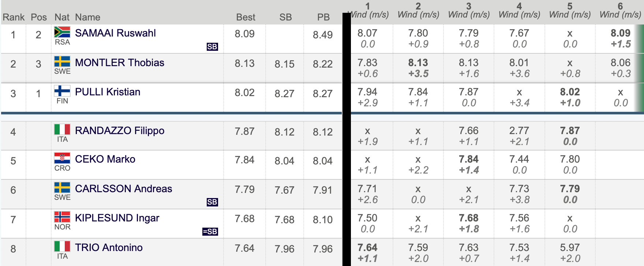Select the Name column header
644x266 pixels.
coord(87,17)
